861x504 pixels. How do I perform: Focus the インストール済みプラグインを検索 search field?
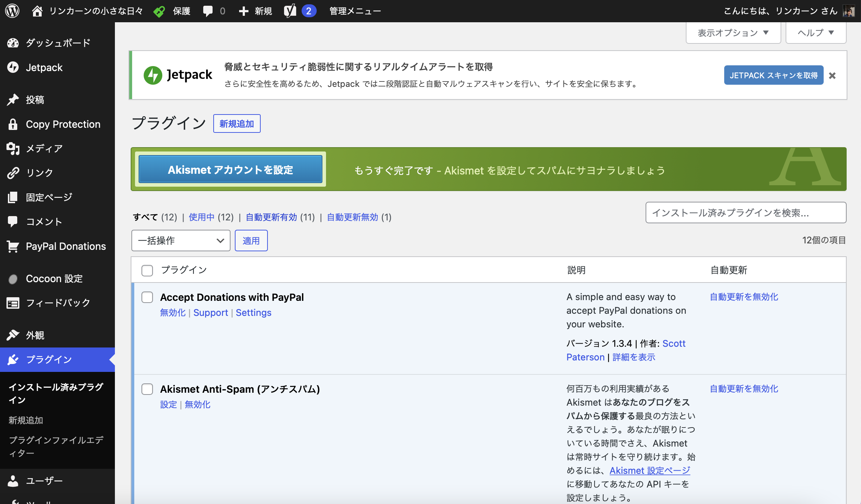[x=746, y=213]
